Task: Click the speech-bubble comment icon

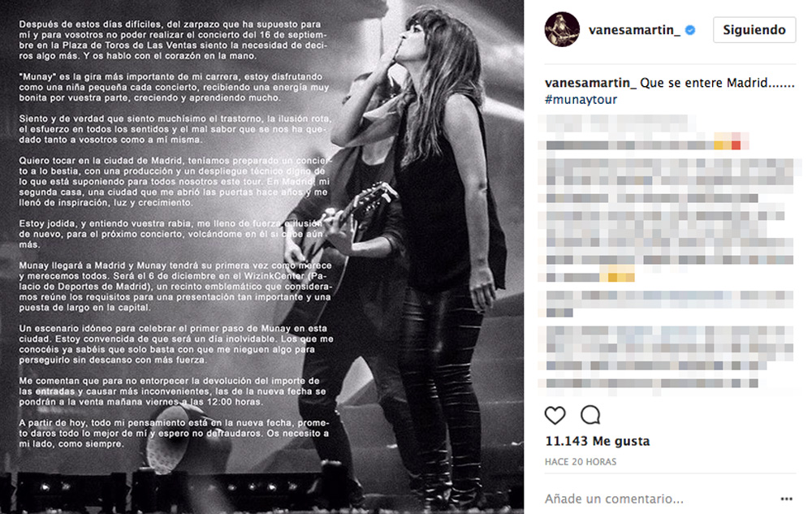Action: pos(590,415)
